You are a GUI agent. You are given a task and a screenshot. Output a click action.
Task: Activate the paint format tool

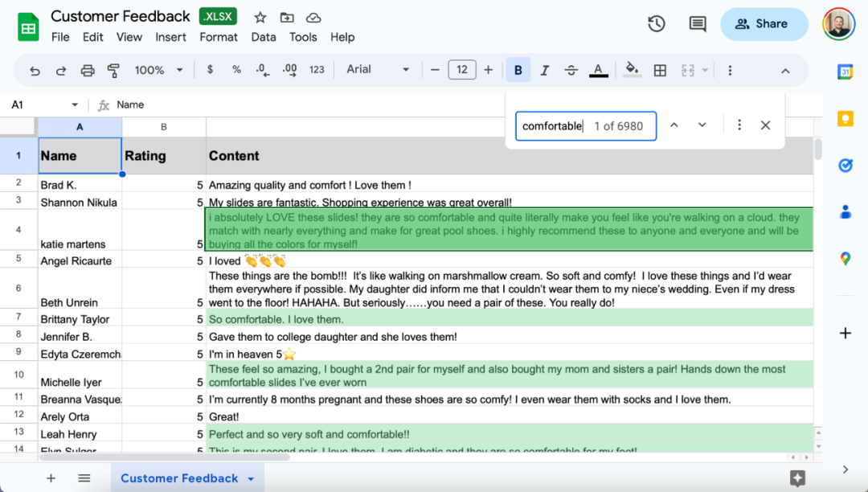(x=113, y=70)
